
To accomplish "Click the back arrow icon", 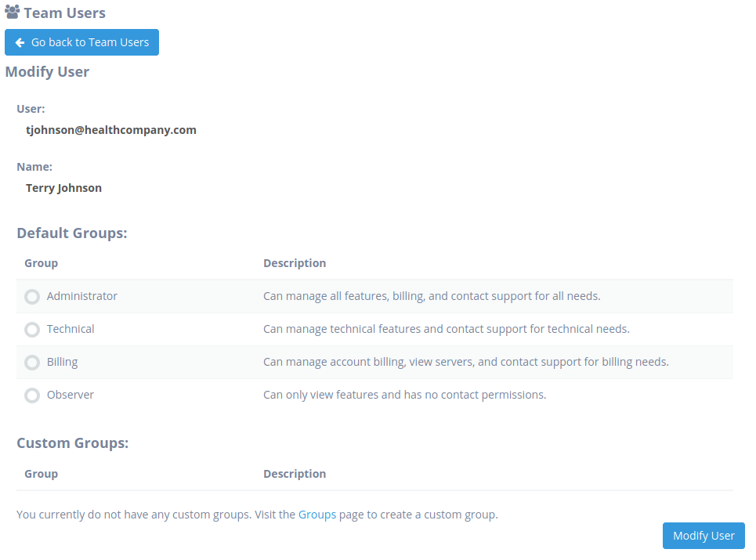I will [x=20, y=42].
